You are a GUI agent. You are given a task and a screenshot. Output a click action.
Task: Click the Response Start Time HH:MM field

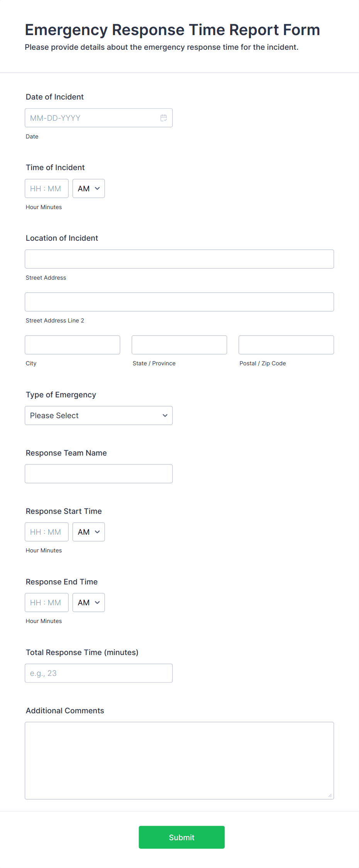click(x=46, y=532)
